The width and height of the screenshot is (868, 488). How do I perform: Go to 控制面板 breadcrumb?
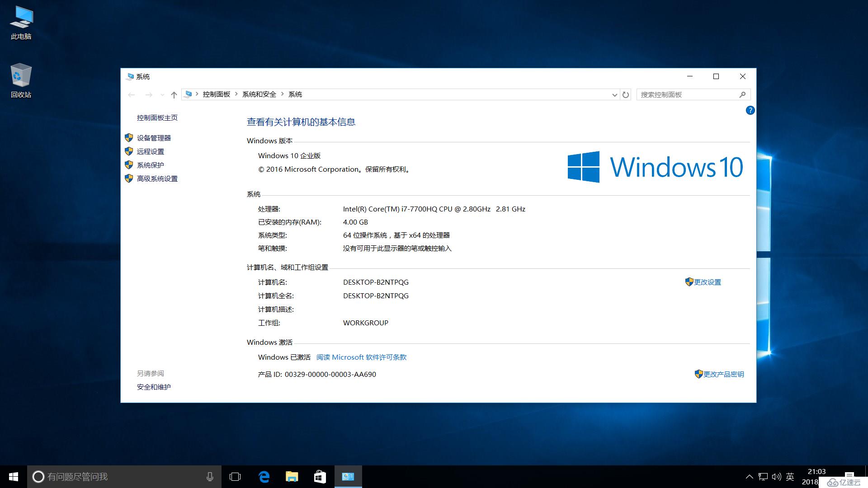point(217,94)
